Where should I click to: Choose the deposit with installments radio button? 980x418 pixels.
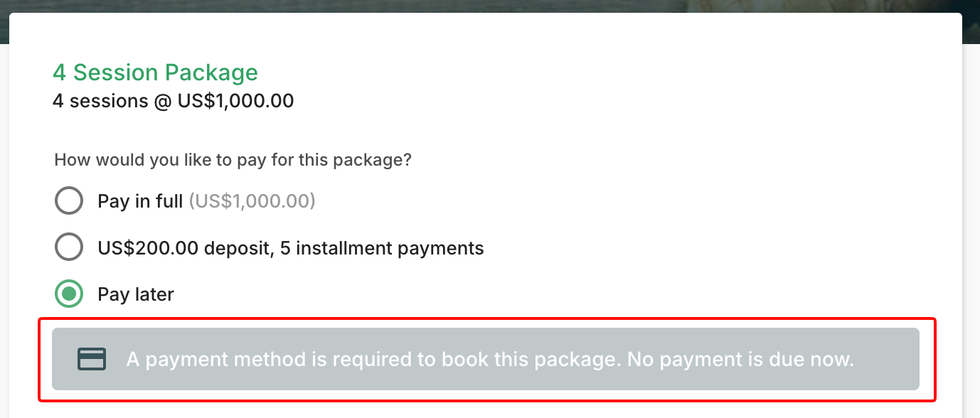coord(69,247)
